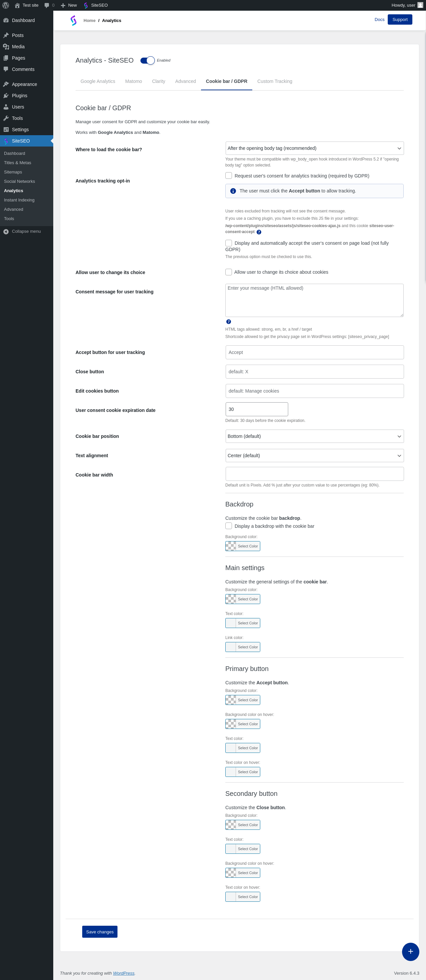The image size is (426, 980).
Task: Enable Display a backdrop with cookie bar
Action: point(229,526)
